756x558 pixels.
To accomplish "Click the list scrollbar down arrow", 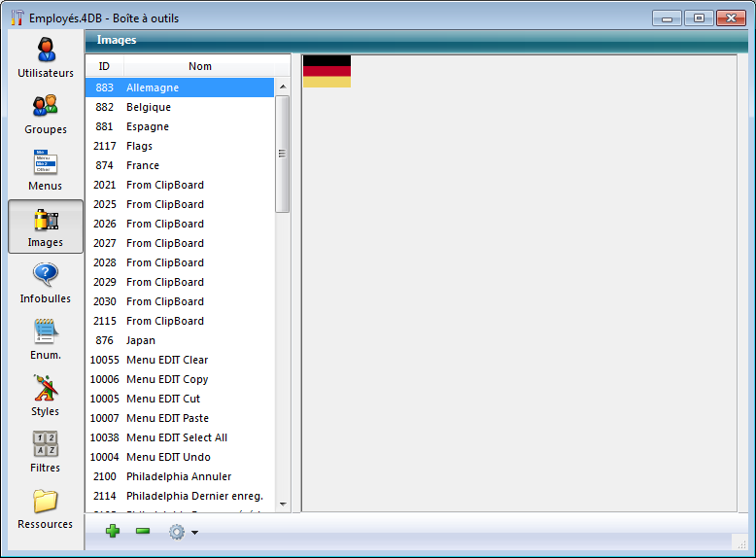I will [x=283, y=505].
